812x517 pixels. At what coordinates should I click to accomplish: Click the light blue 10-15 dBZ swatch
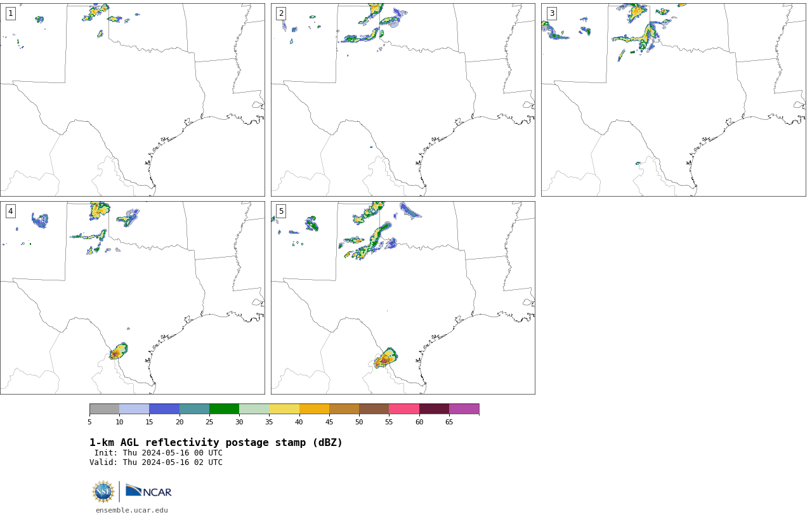pos(134,409)
